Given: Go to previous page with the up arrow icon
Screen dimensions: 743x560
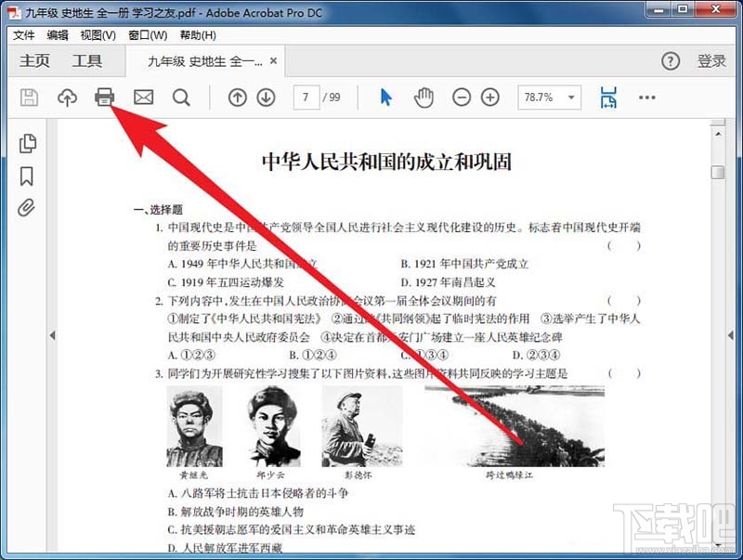Looking at the screenshot, I should [x=238, y=98].
